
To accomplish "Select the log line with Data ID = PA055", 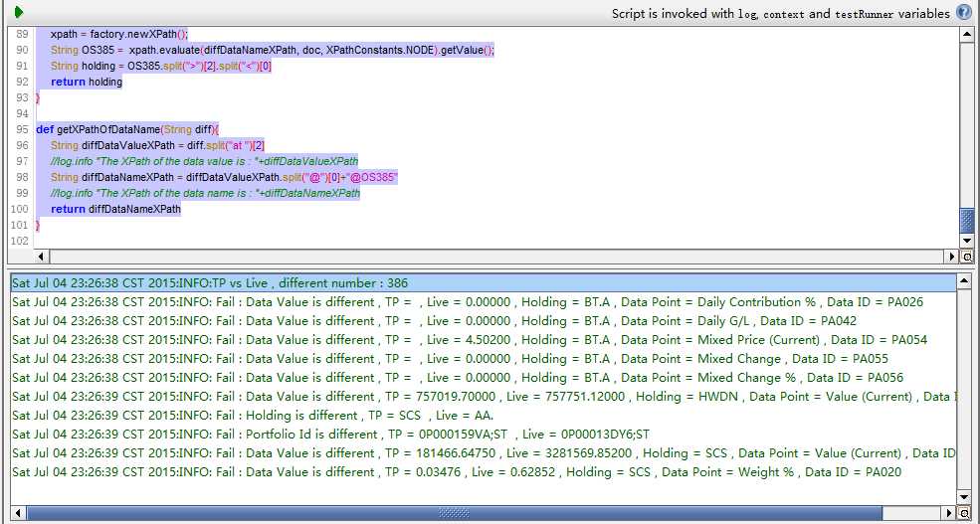I will (484, 359).
